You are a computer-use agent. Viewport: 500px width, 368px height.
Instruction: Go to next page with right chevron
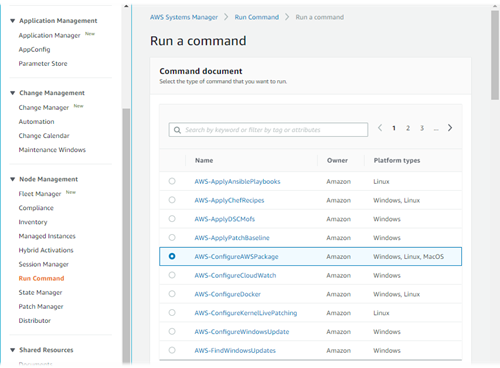coord(450,128)
